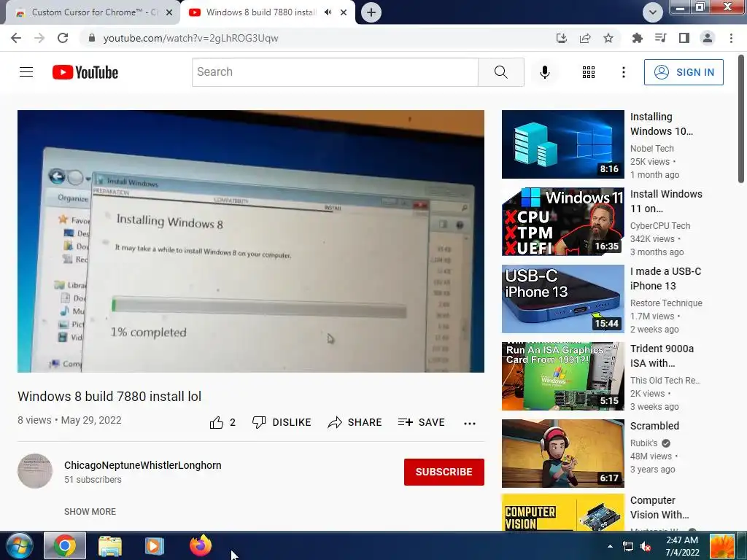Open the Windows Start button
This screenshot has height=560, width=747.
(x=20, y=545)
